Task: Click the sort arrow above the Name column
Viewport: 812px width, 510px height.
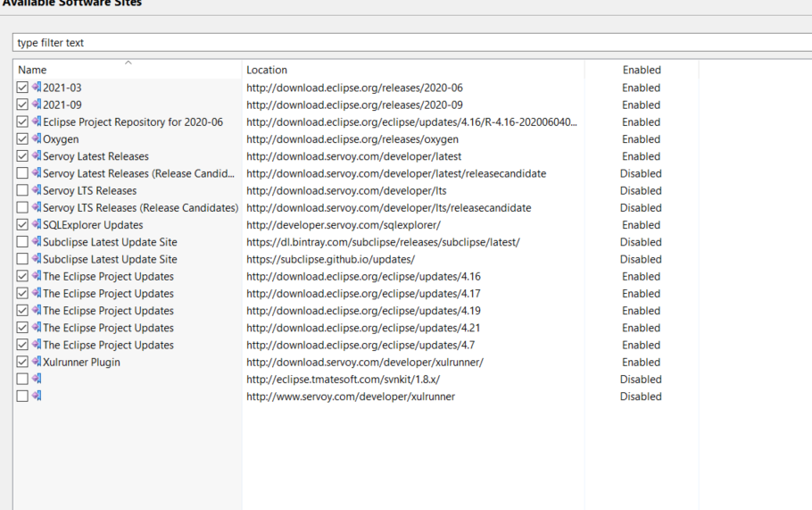Action: click(x=128, y=63)
